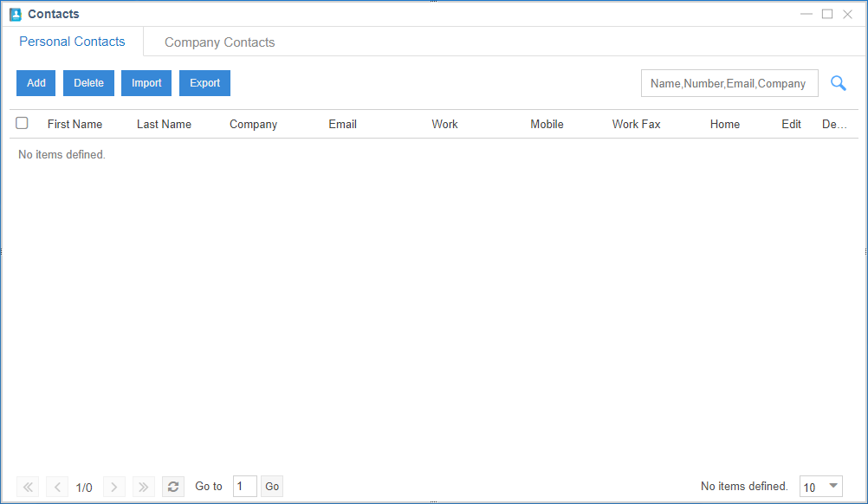Click the Export button
This screenshot has width=868, height=504.
tap(204, 83)
